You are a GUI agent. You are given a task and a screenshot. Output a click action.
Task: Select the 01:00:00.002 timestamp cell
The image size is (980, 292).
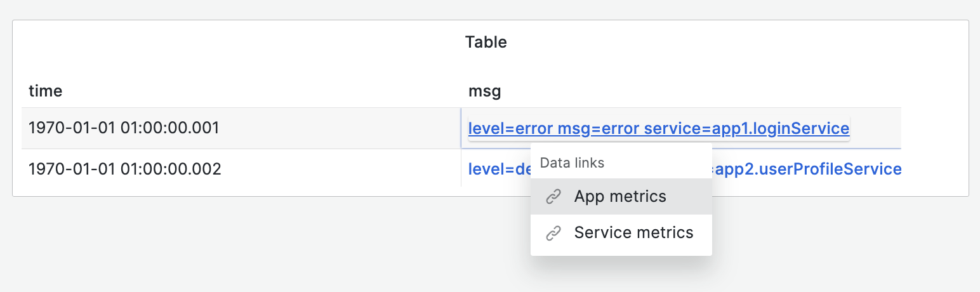click(124, 169)
